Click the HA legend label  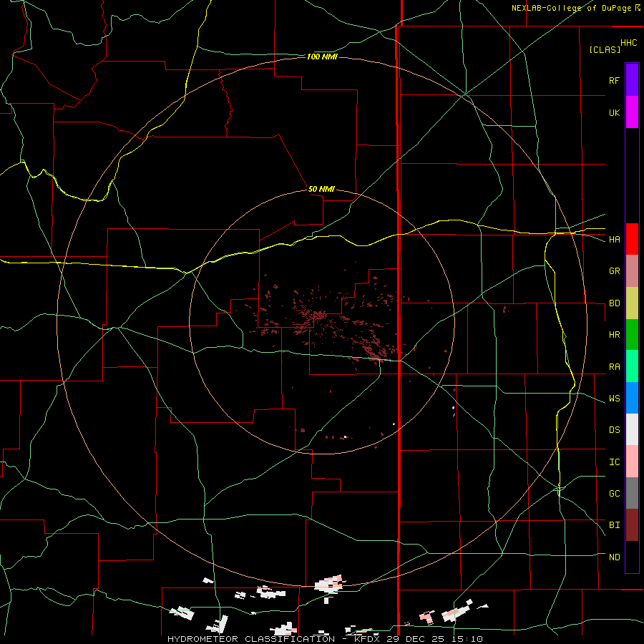pyautogui.click(x=614, y=239)
